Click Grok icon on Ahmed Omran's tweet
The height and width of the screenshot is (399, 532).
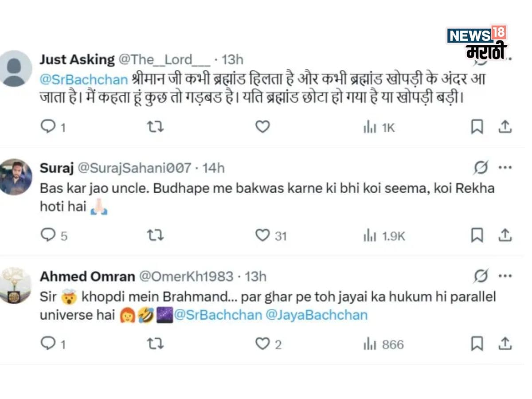coord(481,276)
